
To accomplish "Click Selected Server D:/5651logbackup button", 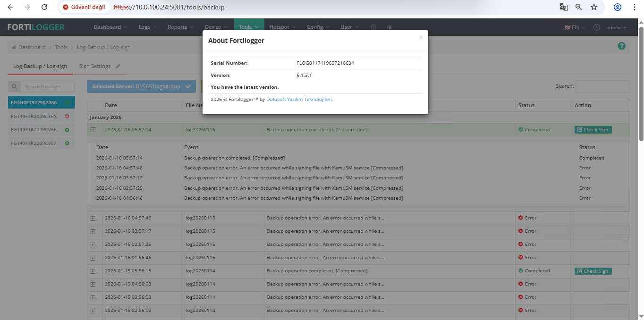I will coord(141,86).
